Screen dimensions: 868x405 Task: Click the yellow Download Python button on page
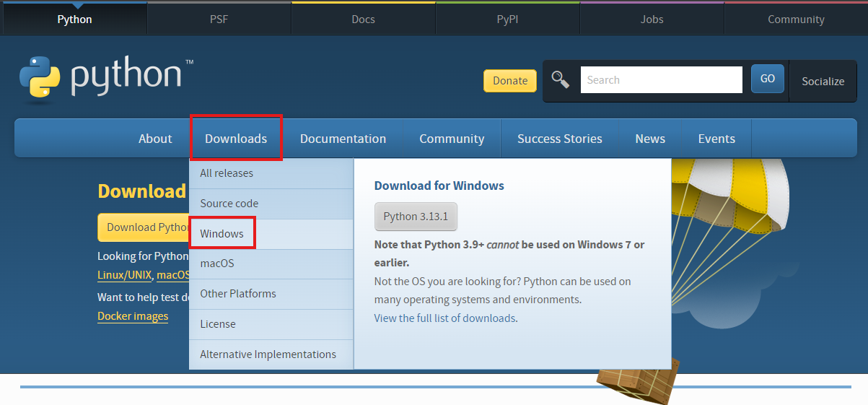point(144,227)
